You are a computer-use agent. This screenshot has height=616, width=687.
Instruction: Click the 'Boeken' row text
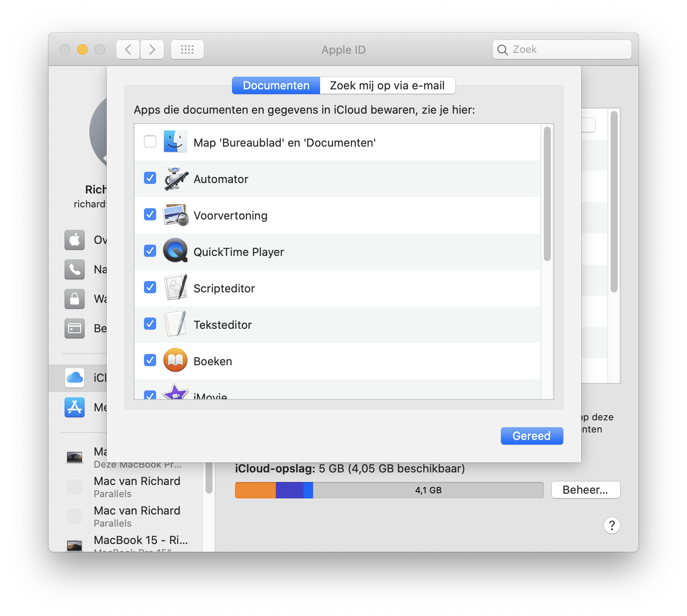coord(213,361)
